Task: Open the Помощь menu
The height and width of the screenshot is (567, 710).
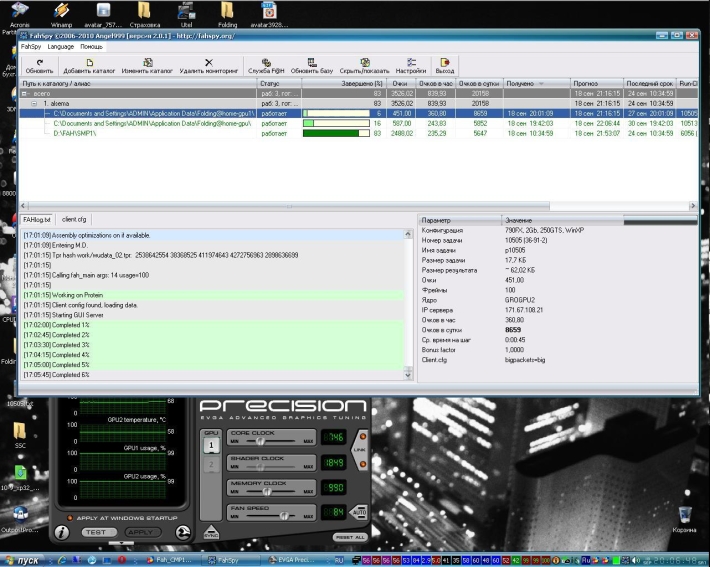Action: point(91,47)
